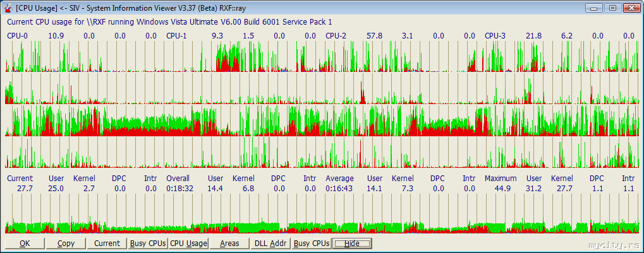Click the overall time 0:18:32
The image size is (644, 253).
coord(179,188)
